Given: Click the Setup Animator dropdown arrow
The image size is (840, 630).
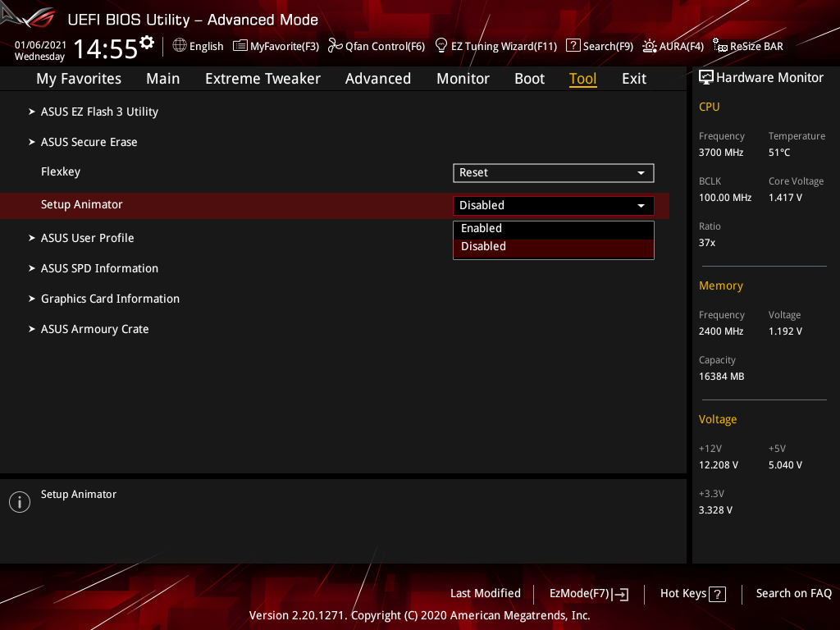Looking at the screenshot, I should pyautogui.click(x=641, y=206).
